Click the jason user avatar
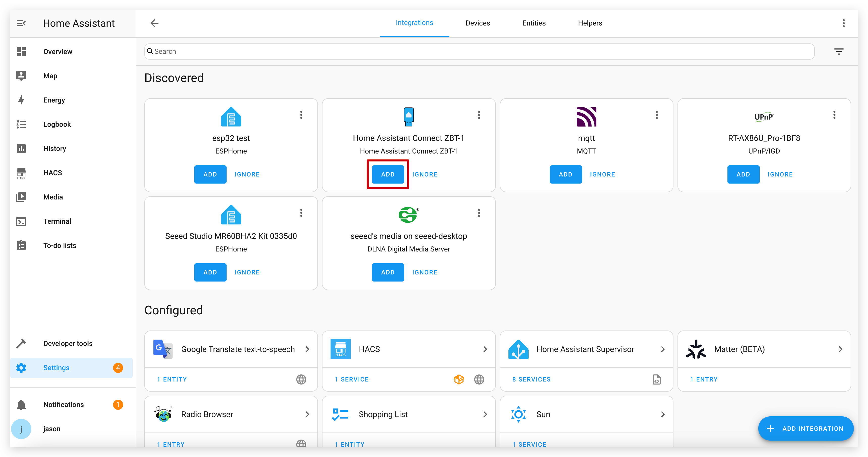This screenshot has width=868, height=457. (21, 429)
